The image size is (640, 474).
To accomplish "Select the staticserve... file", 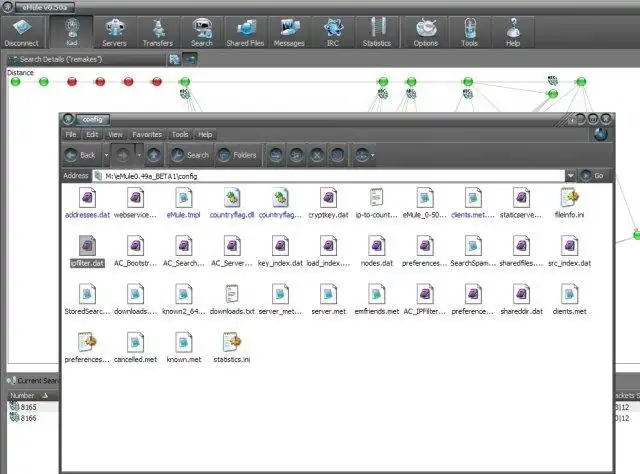I will coord(521,203).
